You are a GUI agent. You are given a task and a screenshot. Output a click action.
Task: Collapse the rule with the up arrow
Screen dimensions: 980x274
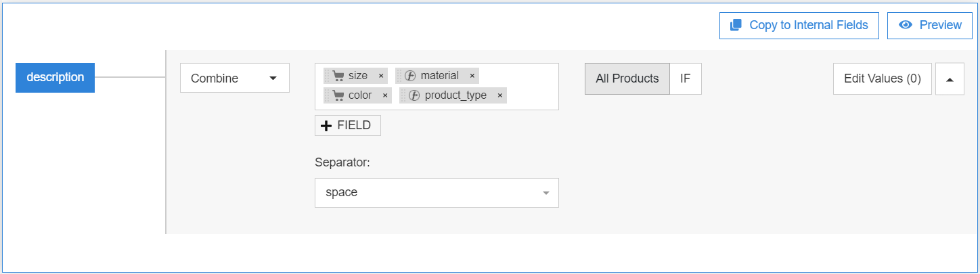click(950, 79)
